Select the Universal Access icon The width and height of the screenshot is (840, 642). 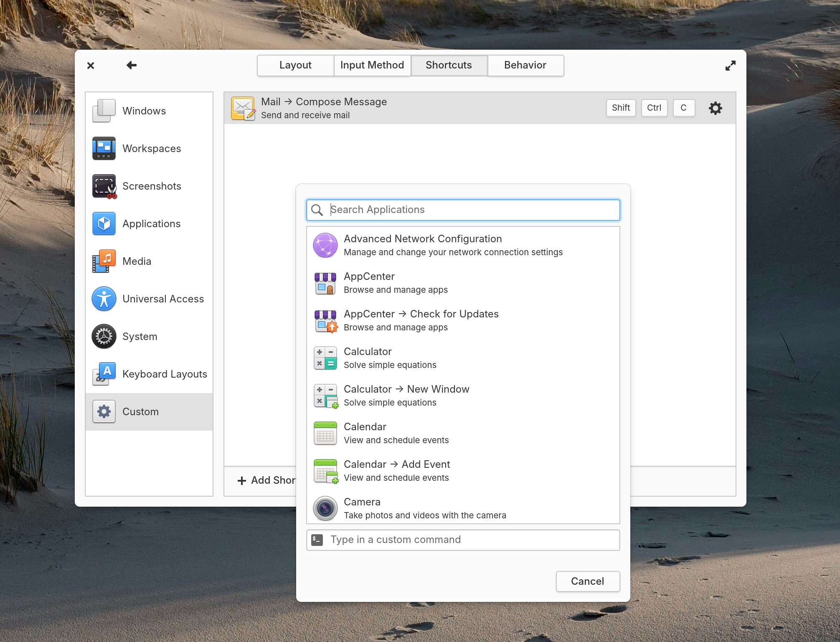point(104,299)
